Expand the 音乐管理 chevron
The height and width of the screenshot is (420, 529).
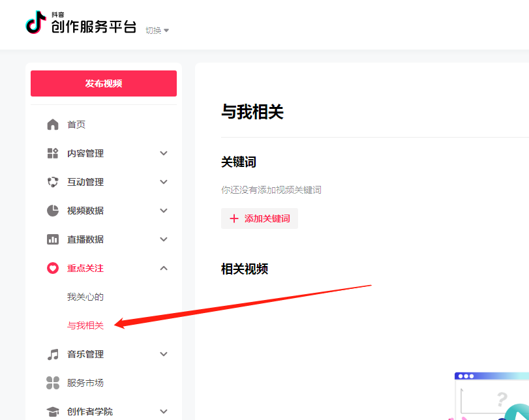click(x=164, y=354)
